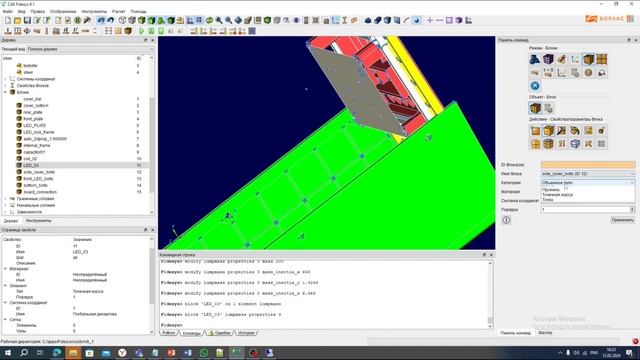This screenshot has width=640, height=360.
Task: Select the highlighted Blocks mode icon
Action: 588,60
